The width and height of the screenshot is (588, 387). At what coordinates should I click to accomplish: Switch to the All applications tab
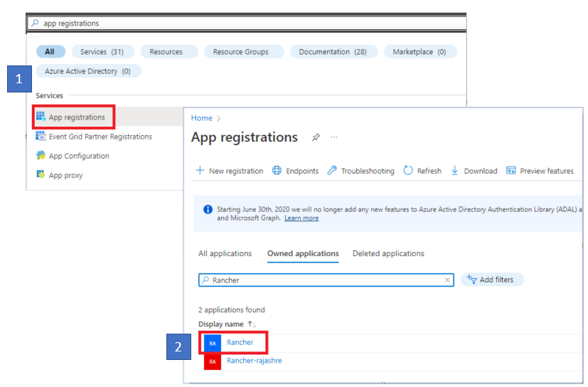click(225, 253)
